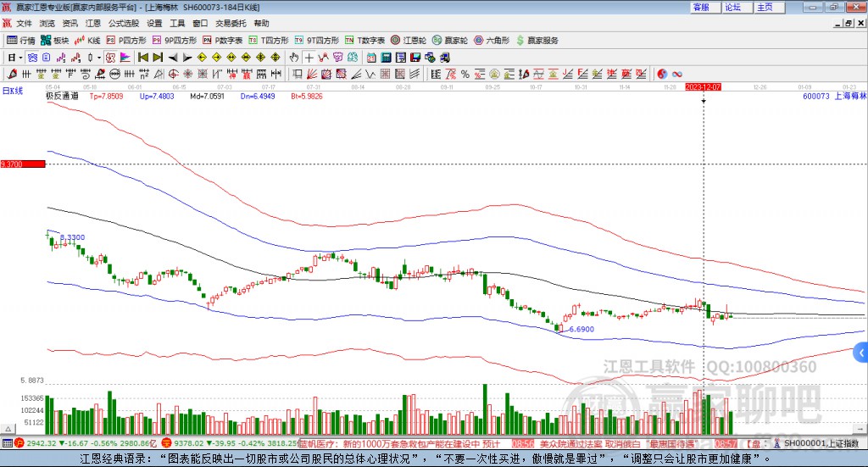Viewport: 868px width, 467px height.
Task: Toggle the crosshair cursor tool
Action: [309, 58]
